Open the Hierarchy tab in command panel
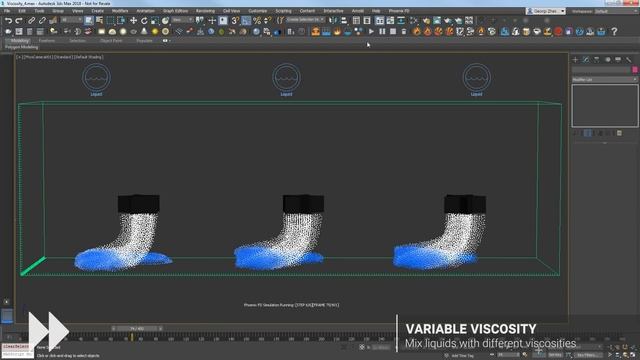Screen dimensions: 640x360 coord(596,60)
